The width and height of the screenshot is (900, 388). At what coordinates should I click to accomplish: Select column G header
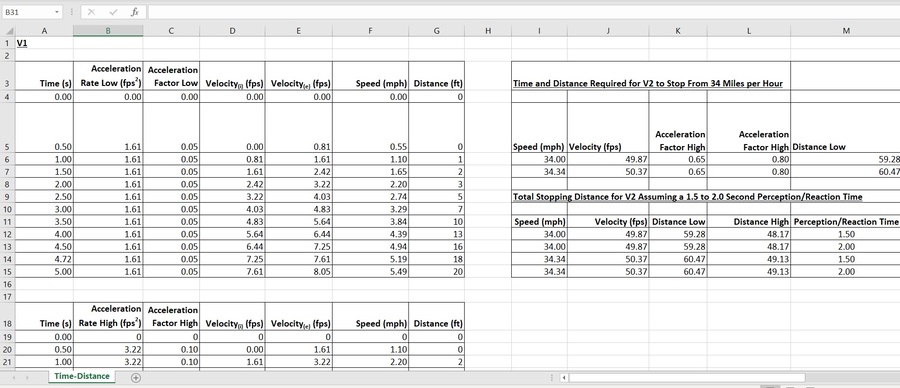tap(436, 32)
